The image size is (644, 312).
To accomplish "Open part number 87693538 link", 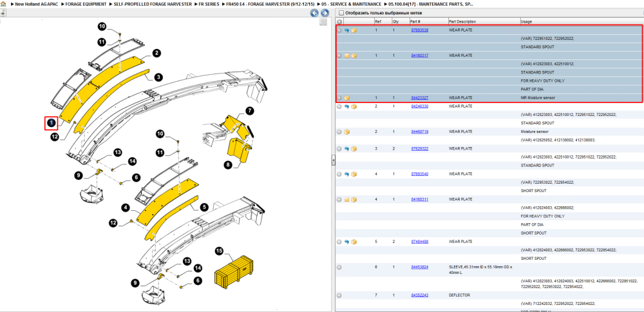I will click(420, 30).
